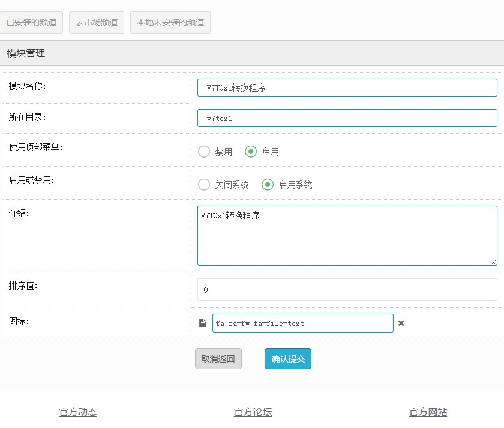The image size is (504, 428).
Task: Click the file-text icon preview beside icon field
Action: pos(203,323)
